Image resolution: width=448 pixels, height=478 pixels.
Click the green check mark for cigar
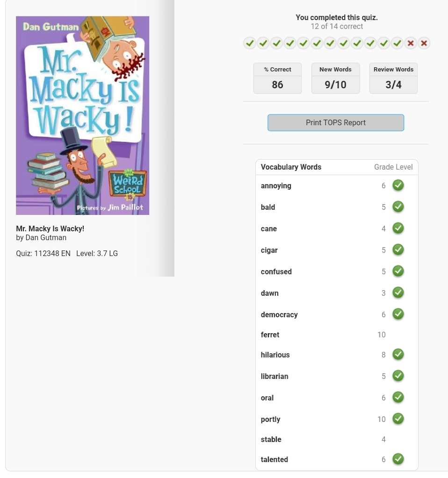point(398,250)
